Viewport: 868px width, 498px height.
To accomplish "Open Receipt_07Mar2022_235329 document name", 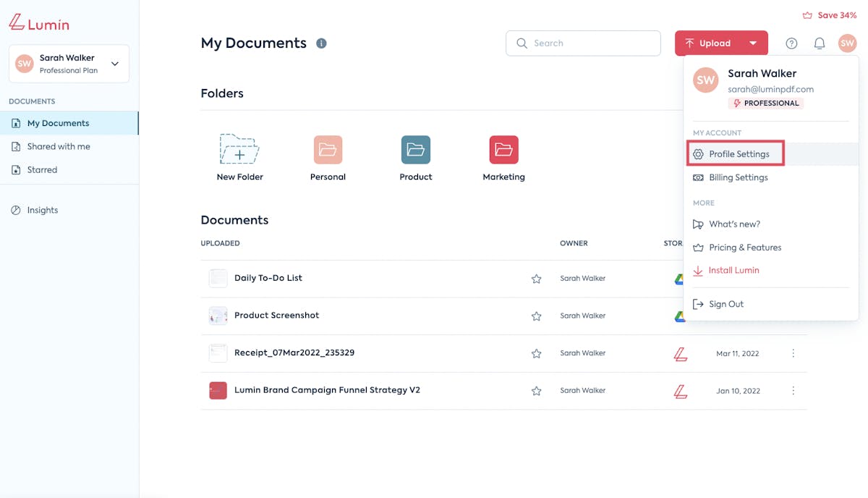I will 294,353.
